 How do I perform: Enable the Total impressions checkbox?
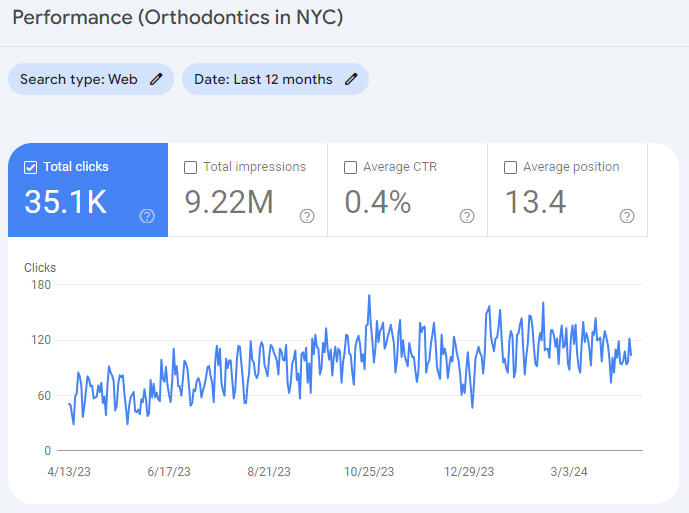[x=190, y=167]
